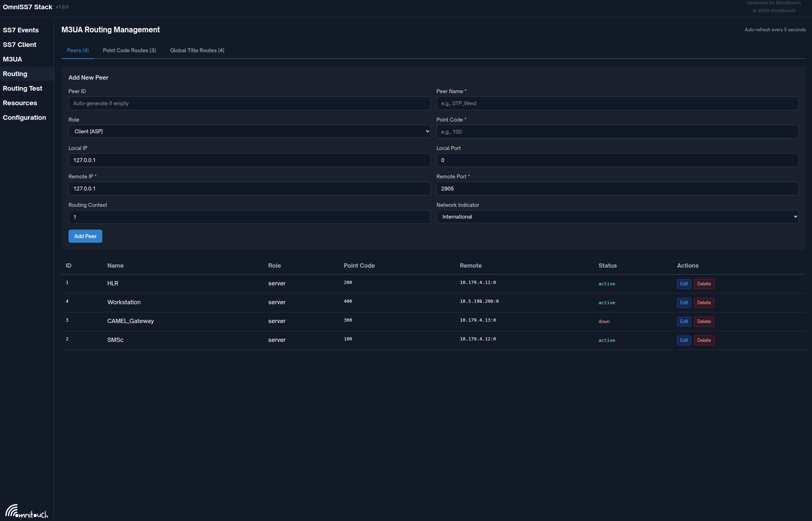The height and width of the screenshot is (521, 812).
Task: Switch to Point Code Routes tab
Action: 129,50
